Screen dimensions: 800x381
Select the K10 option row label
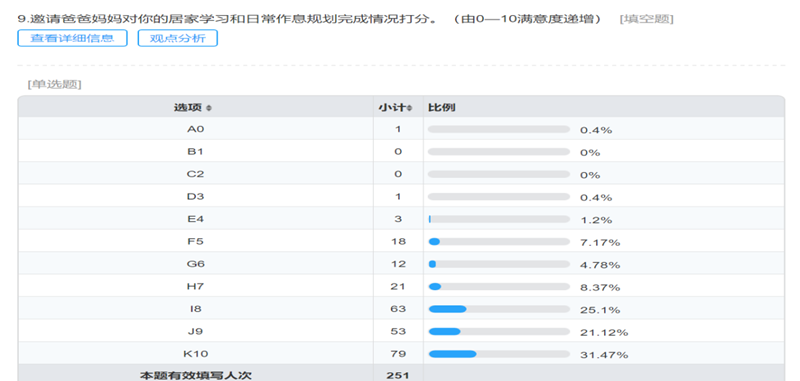(195, 354)
